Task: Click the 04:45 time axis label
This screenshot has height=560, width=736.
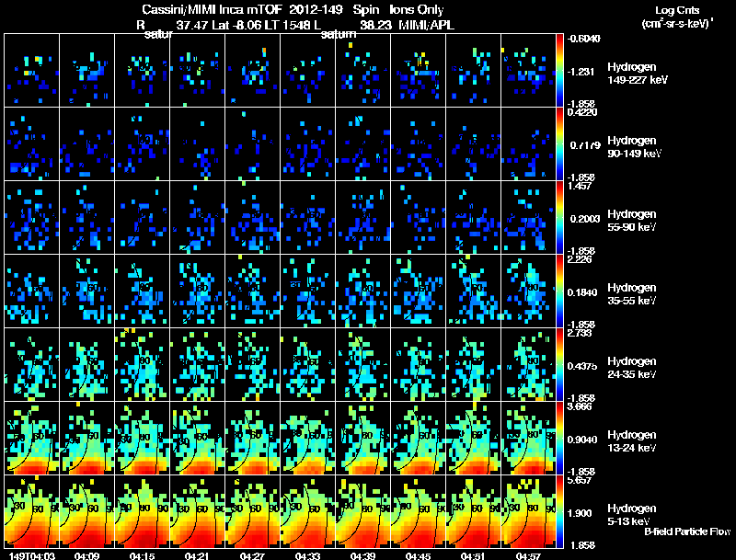Action: (x=419, y=555)
